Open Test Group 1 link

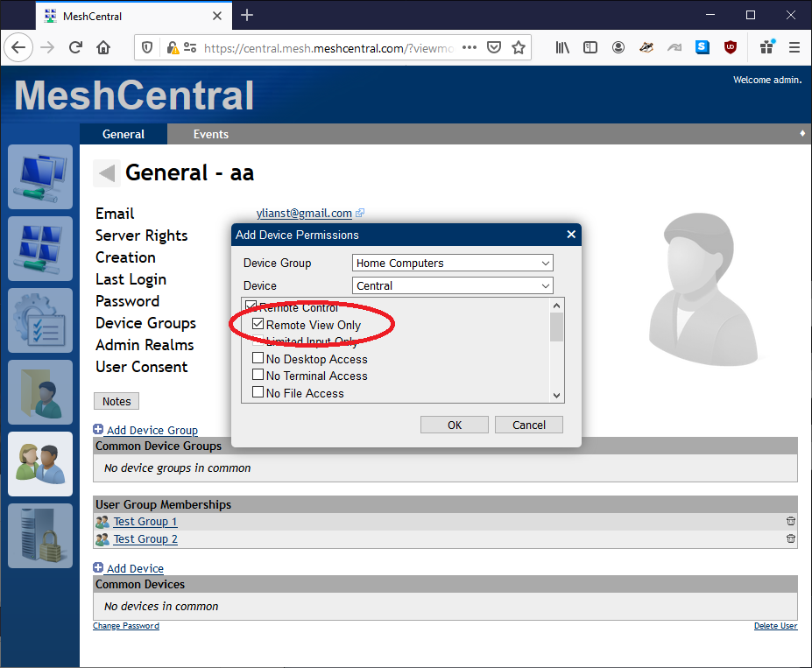(145, 522)
